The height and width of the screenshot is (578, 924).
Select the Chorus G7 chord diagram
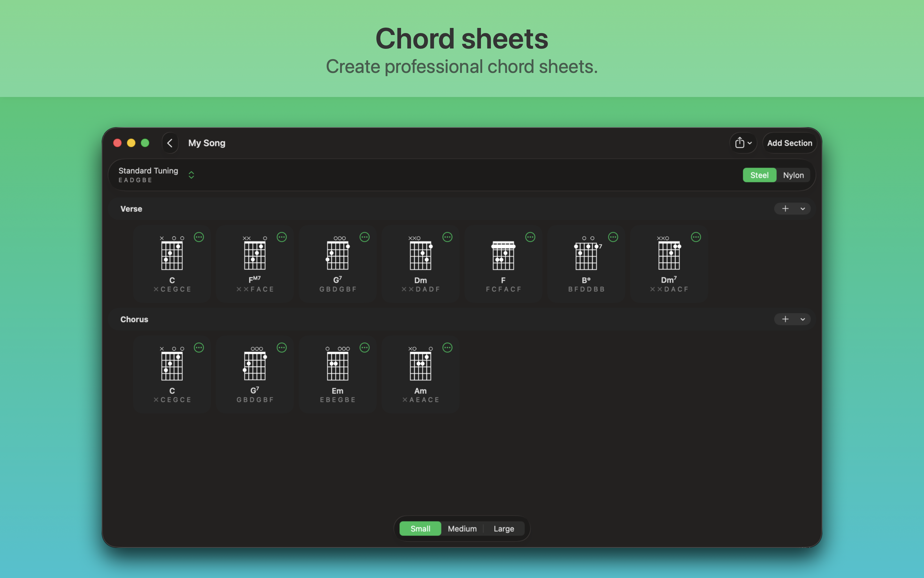click(255, 363)
